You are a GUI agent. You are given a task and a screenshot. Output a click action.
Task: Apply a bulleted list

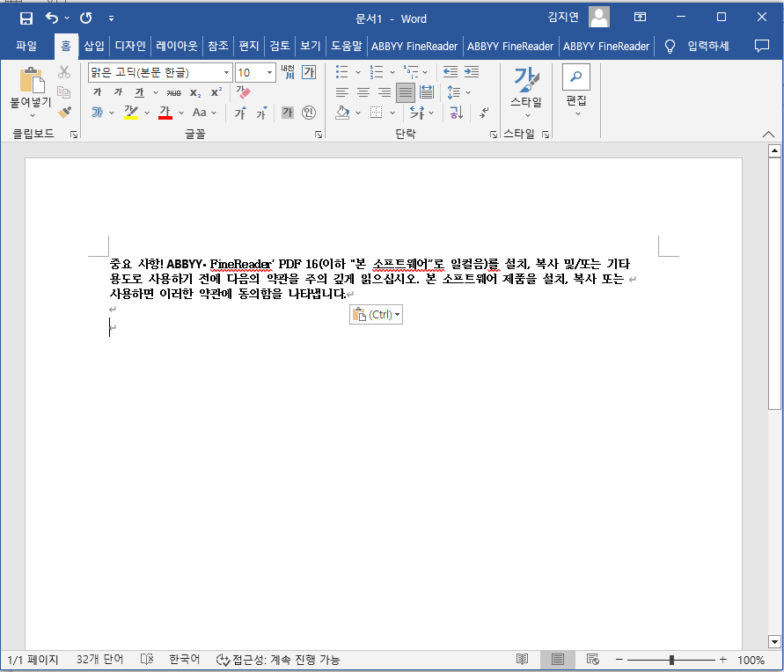pos(342,72)
